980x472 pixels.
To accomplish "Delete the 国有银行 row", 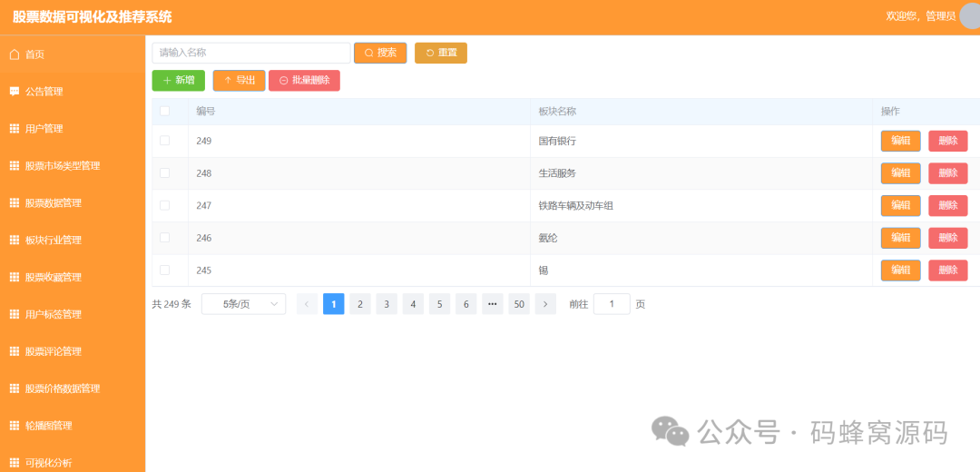I will click(948, 141).
